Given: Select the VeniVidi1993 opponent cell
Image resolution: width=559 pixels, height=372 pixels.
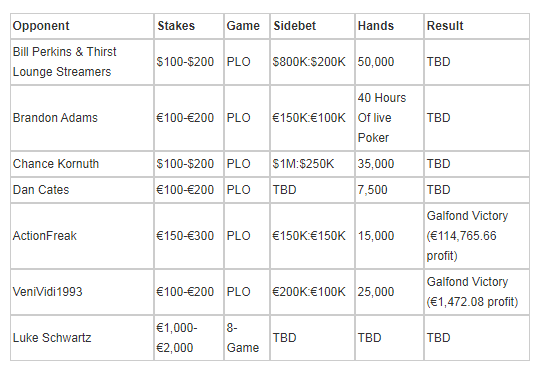Looking at the screenshot, I should coord(82,292).
